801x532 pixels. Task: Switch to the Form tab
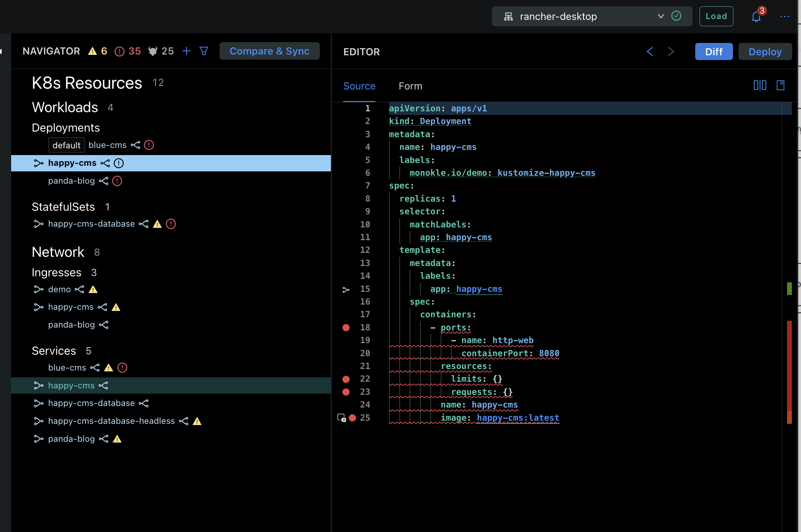coord(410,86)
